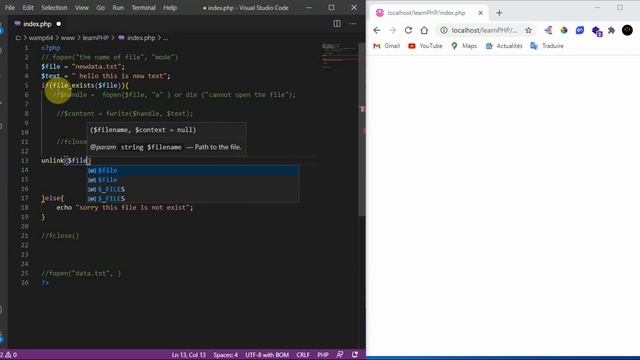The height and width of the screenshot is (360, 640).
Task: Open the Actualités bookmark
Action: (x=504, y=46)
